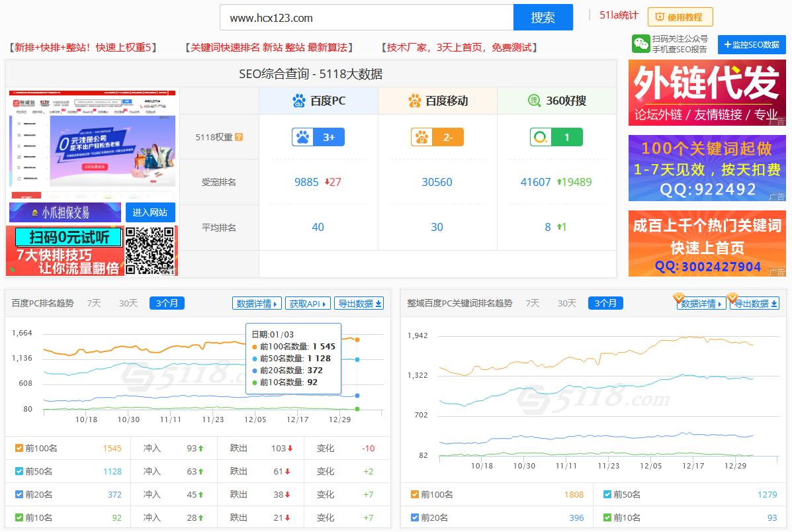Toggle 前100名 checkbox in Baidu PC trend
Screen dimensions: 792x532
tap(19, 448)
